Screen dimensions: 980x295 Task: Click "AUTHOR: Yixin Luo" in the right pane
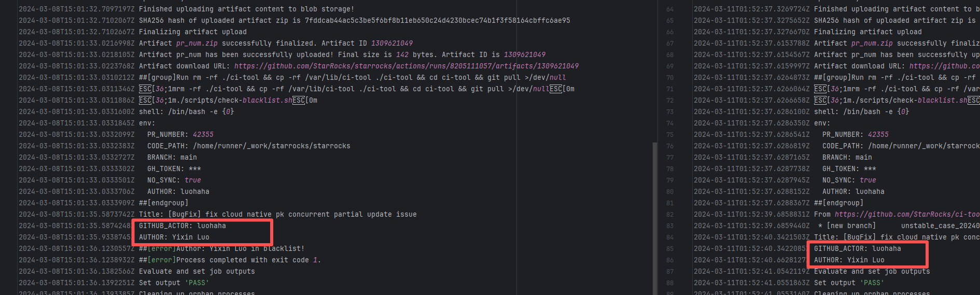849,260
